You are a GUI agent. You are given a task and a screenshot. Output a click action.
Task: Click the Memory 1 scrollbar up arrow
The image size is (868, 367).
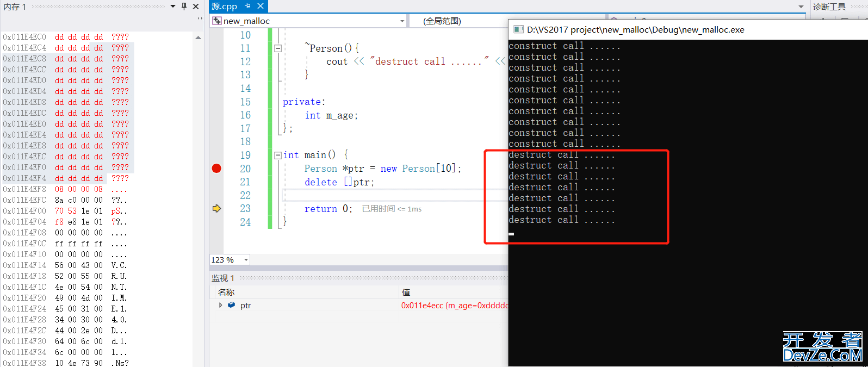198,38
